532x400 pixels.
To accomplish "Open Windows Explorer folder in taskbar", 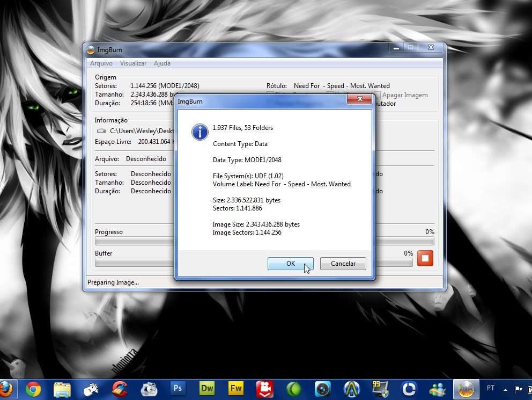I will tap(62, 388).
